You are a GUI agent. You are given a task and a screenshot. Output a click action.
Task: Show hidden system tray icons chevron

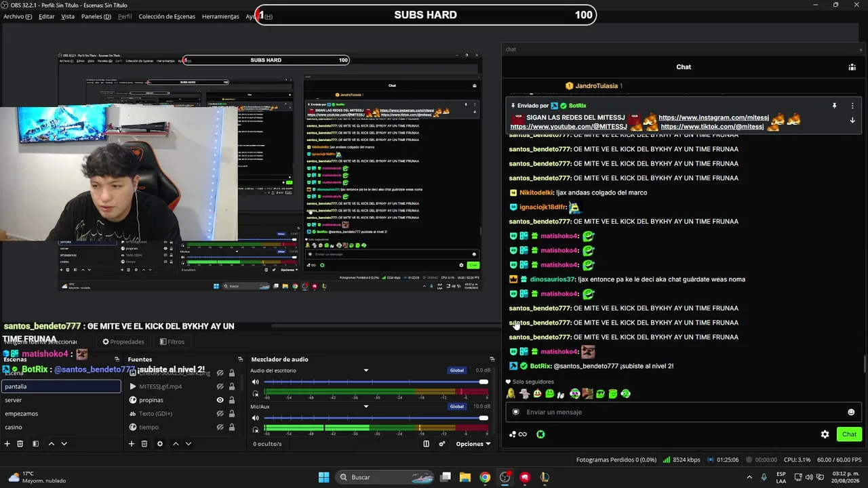click(x=749, y=477)
